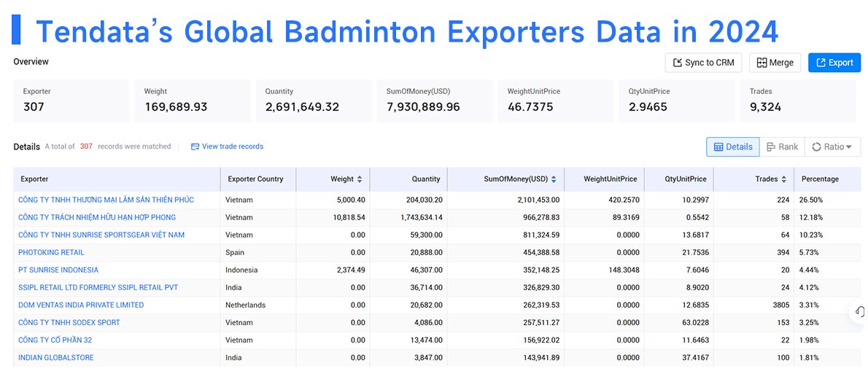868x371 pixels.
Task: Click the Quantity overview card 2,691,649.32
Action: pyautogui.click(x=314, y=101)
